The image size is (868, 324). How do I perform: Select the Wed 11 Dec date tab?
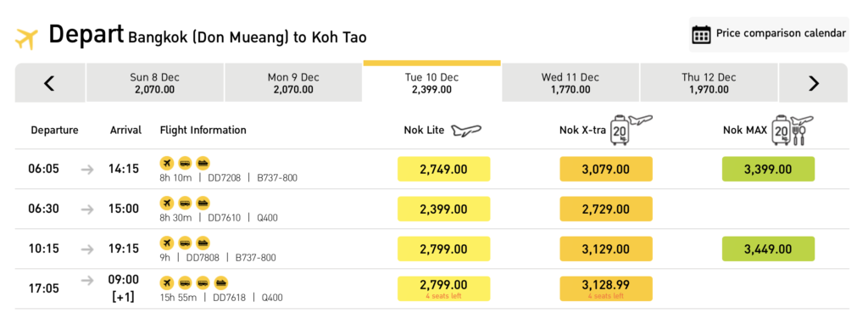point(570,83)
